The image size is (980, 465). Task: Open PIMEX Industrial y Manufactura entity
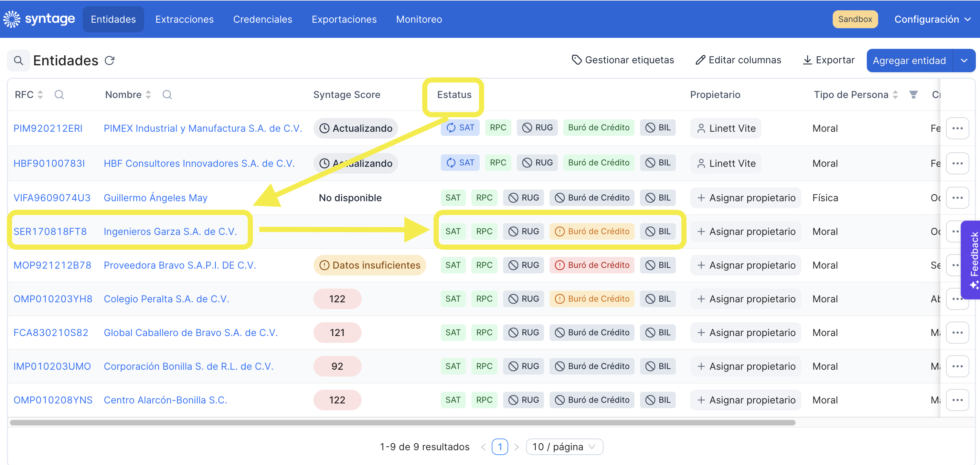203,128
